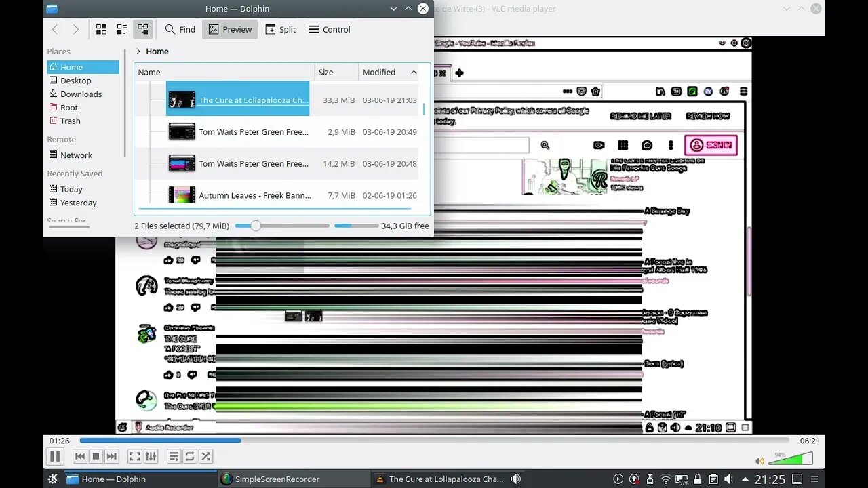Open VLC extended settings
This screenshot has height=488, width=868.
(151, 457)
